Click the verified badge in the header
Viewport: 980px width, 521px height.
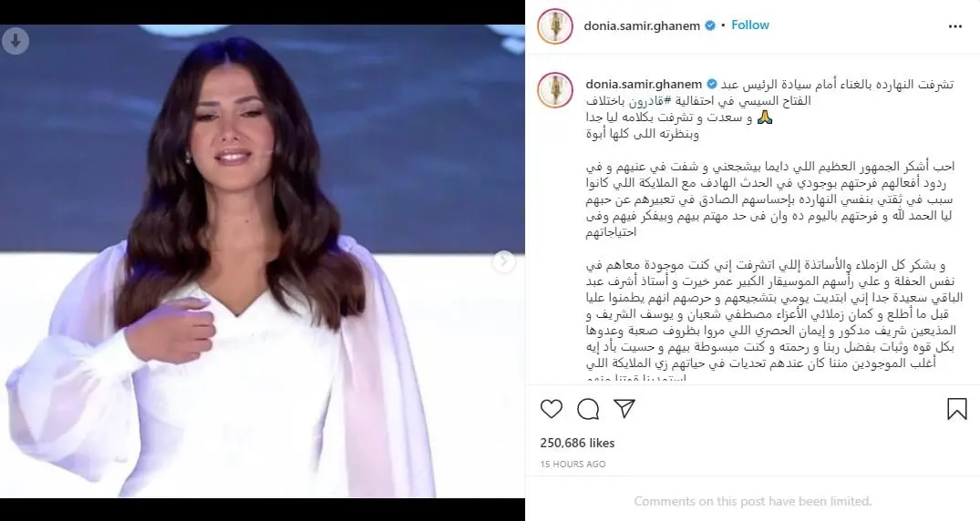[x=710, y=26]
